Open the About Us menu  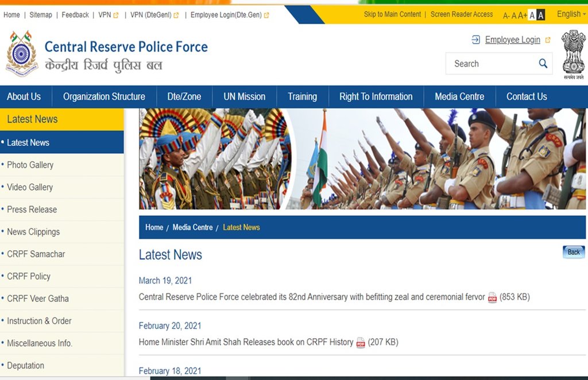24,96
